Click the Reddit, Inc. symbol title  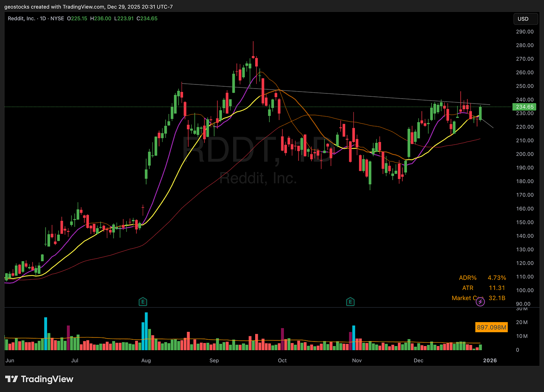pos(21,18)
